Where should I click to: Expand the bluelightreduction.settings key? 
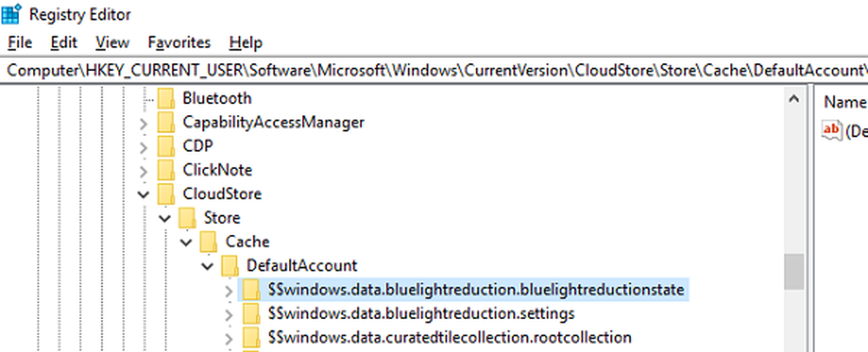pyautogui.click(x=229, y=315)
